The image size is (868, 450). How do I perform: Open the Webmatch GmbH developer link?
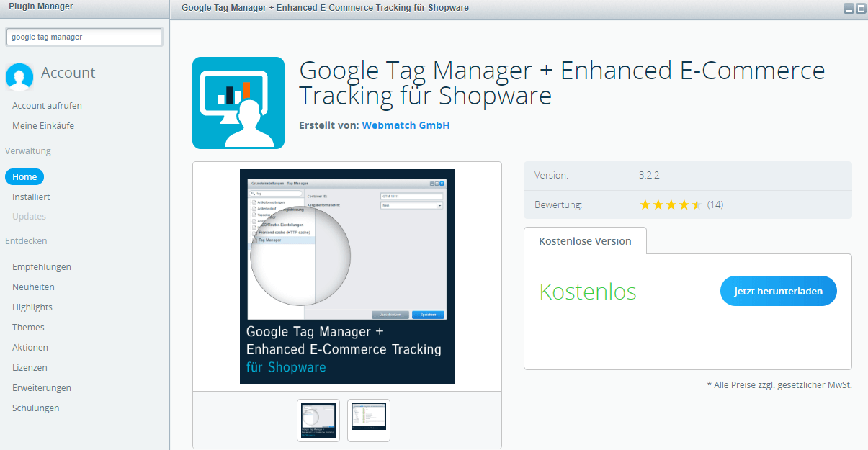406,125
